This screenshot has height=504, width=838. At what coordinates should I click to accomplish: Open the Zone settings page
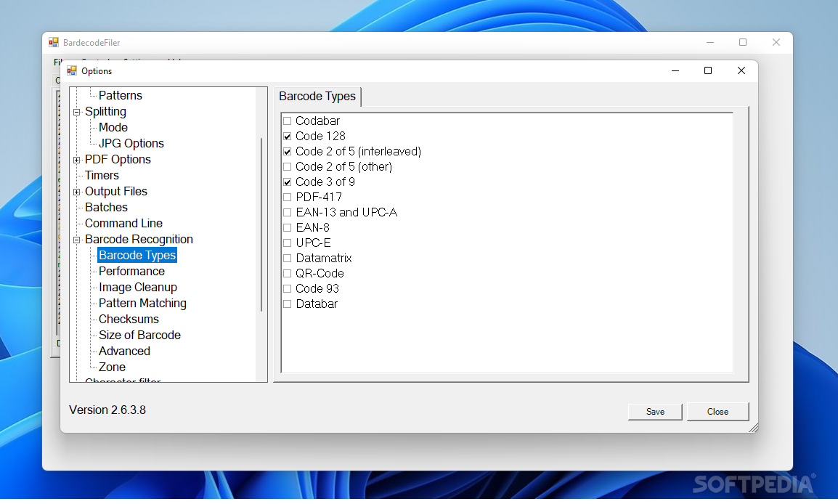[112, 367]
